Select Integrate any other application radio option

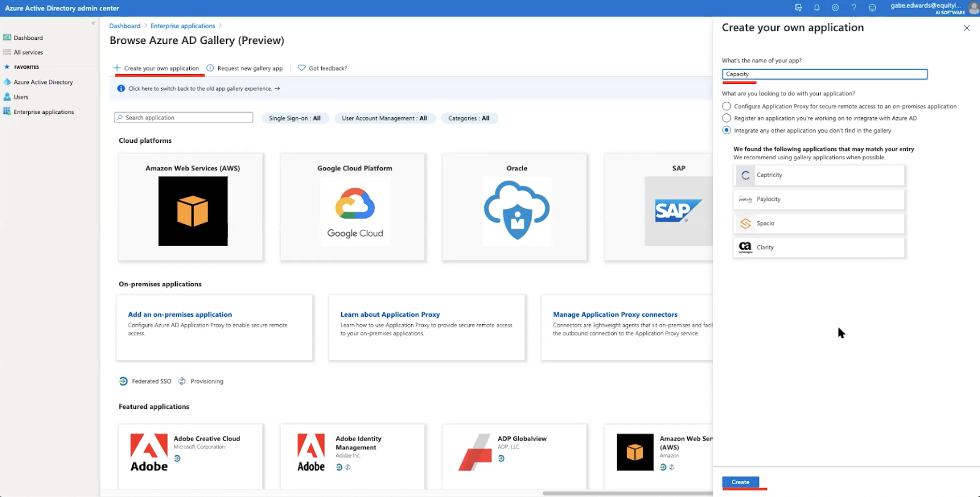[x=726, y=131]
